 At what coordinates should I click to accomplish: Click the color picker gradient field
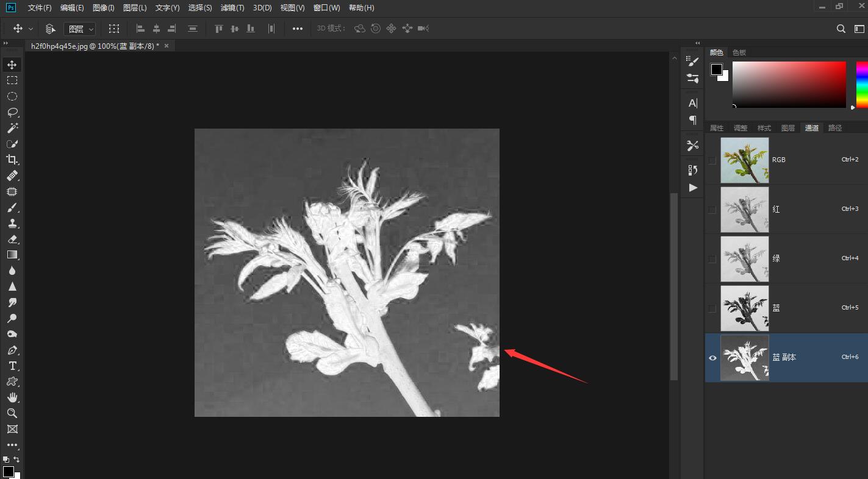789,85
